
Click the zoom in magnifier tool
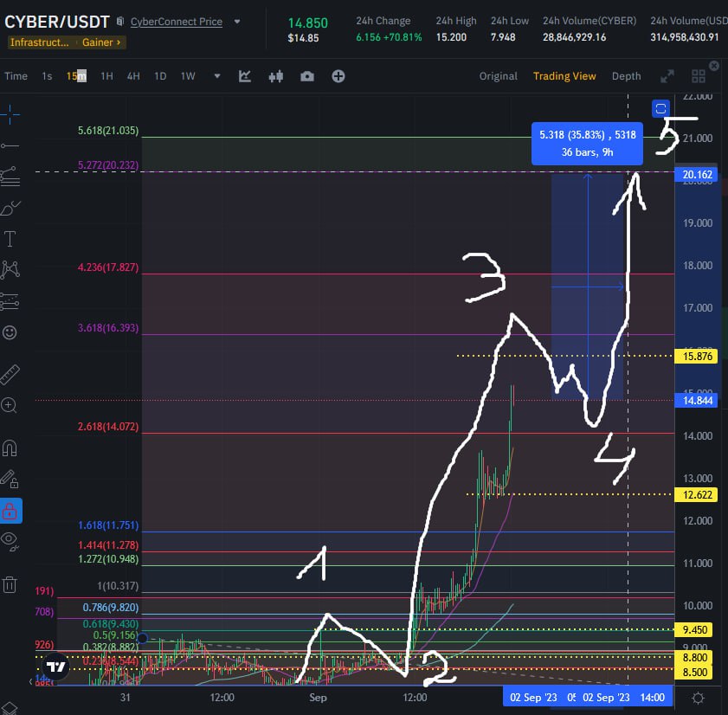(10, 405)
